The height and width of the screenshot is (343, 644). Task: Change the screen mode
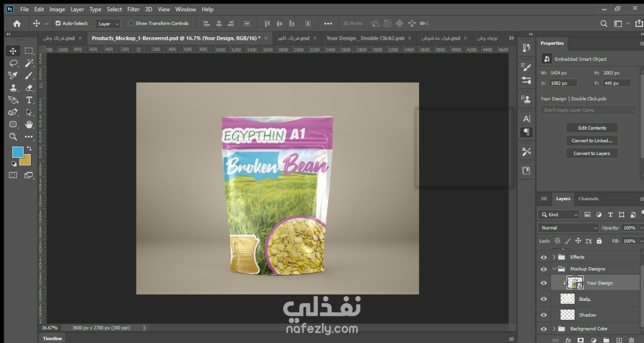(x=29, y=175)
